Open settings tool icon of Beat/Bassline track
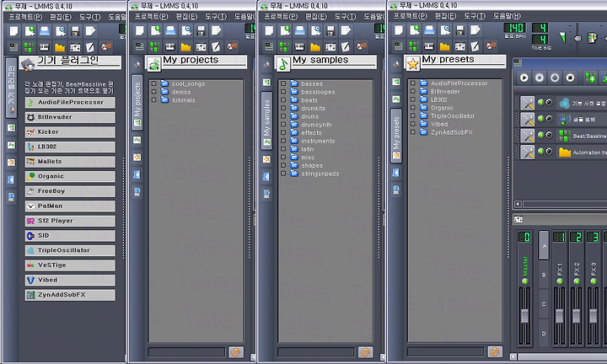This screenshot has height=364, width=607. click(527, 136)
